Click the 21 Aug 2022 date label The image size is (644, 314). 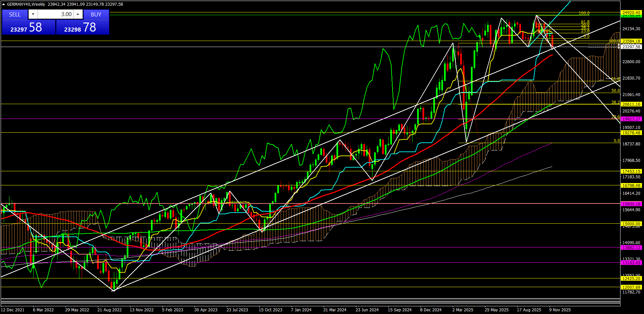[x=109, y=310]
